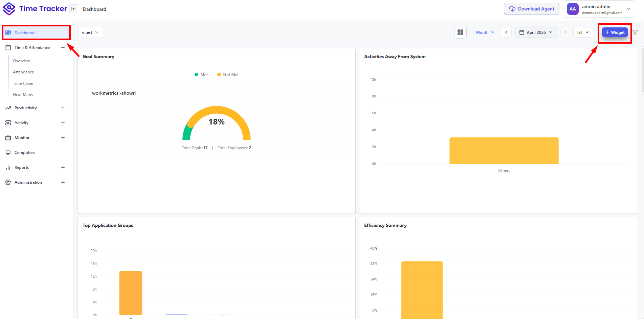Click the Total Employees: 2 text

(235, 148)
